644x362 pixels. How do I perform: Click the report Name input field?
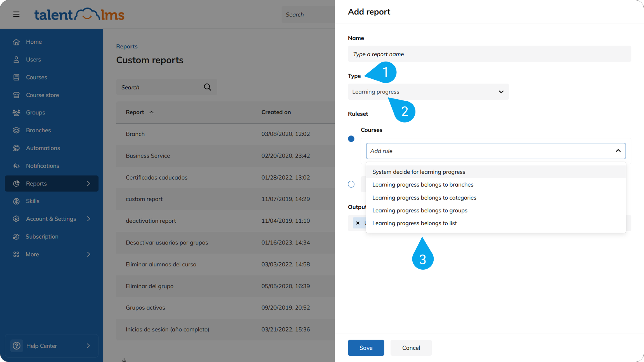pos(489,54)
